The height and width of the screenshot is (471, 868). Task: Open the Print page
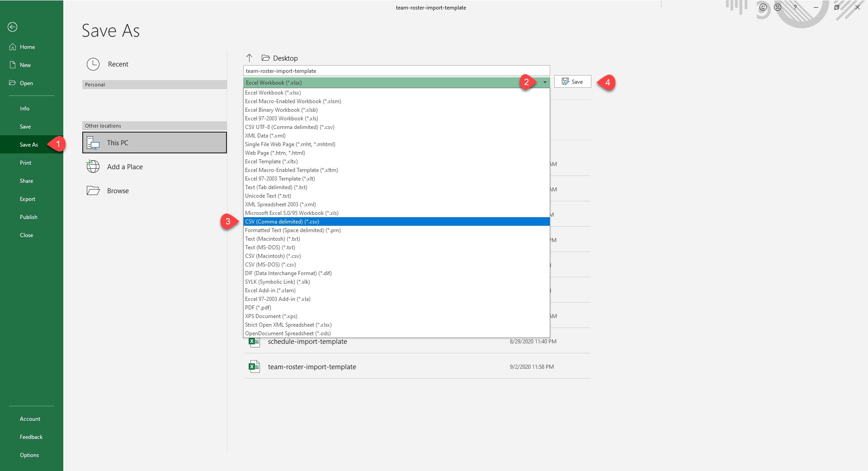point(25,163)
